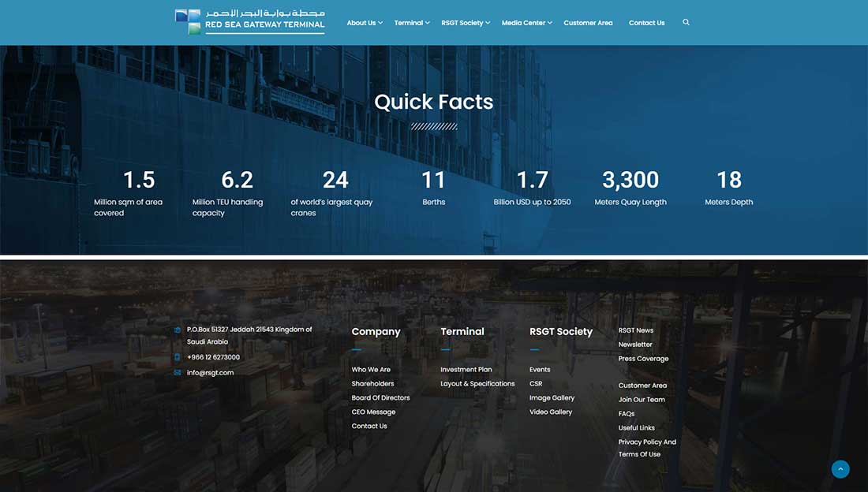The image size is (868, 492).
Task: Go to Customer Area in top navigation
Action: [x=588, y=23]
